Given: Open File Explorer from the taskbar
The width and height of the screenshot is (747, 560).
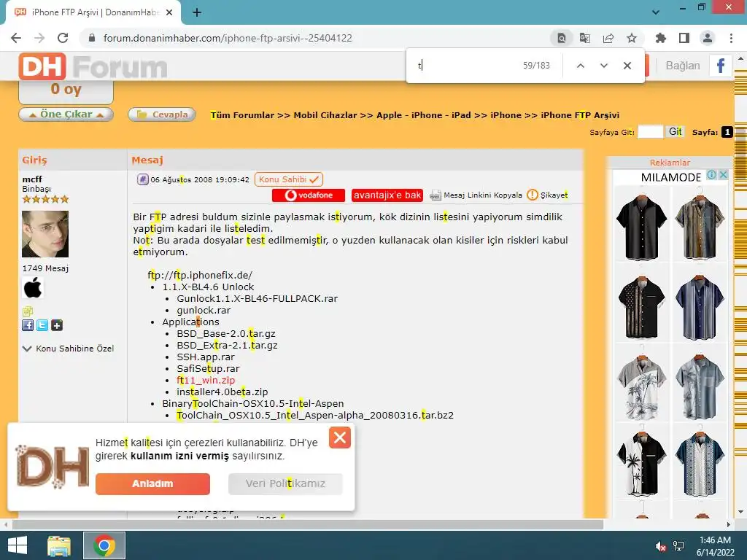Looking at the screenshot, I should (59, 545).
